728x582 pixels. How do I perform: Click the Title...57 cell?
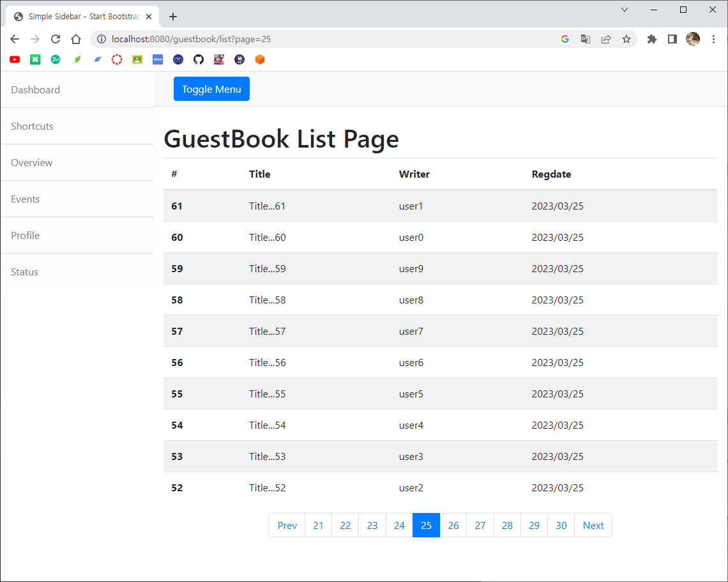click(316, 331)
